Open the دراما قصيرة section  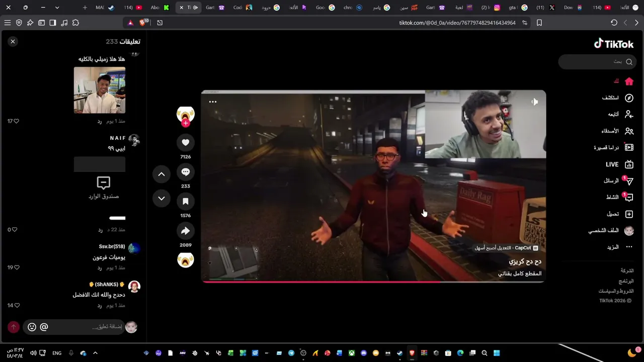click(613, 148)
